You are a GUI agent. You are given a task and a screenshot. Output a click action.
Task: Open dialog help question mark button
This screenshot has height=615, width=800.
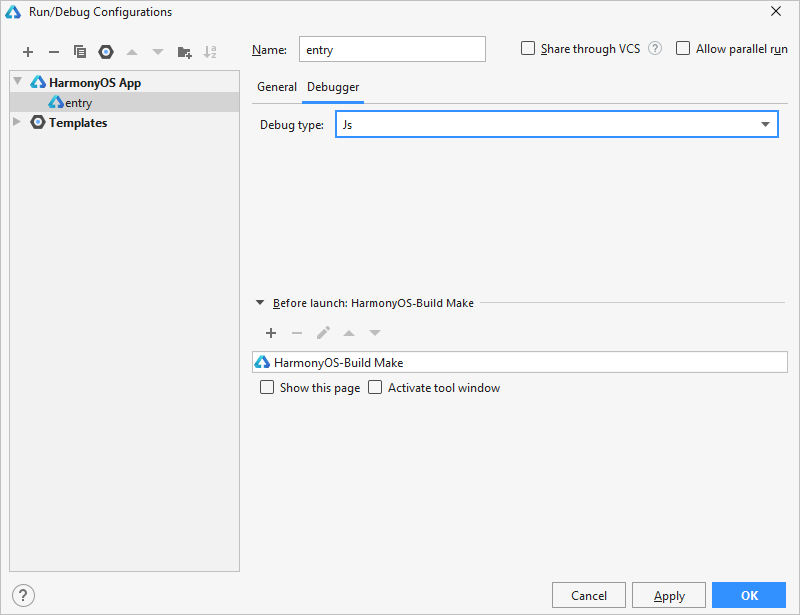click(x=23, y=595)
